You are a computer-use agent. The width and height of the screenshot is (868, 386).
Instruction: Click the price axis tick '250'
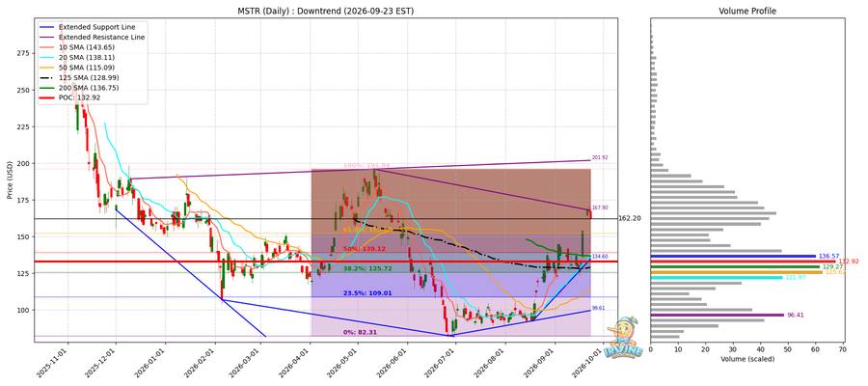[x=25, y=90]
